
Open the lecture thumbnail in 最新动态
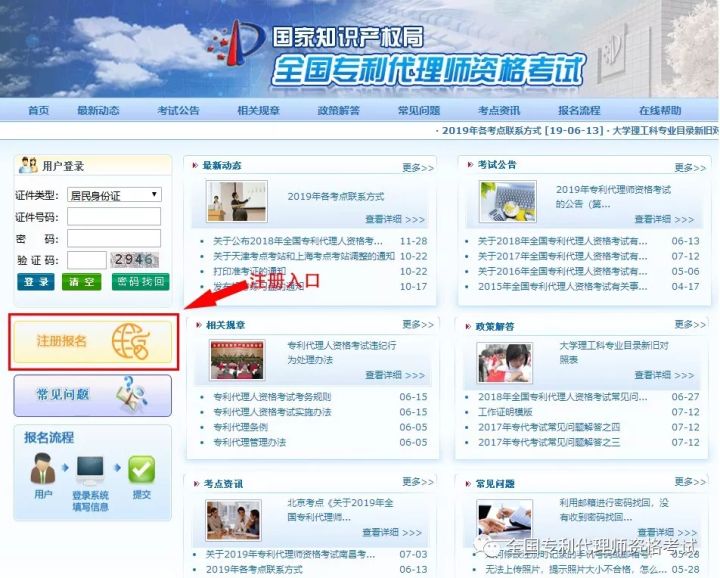[x=237, y=201]
